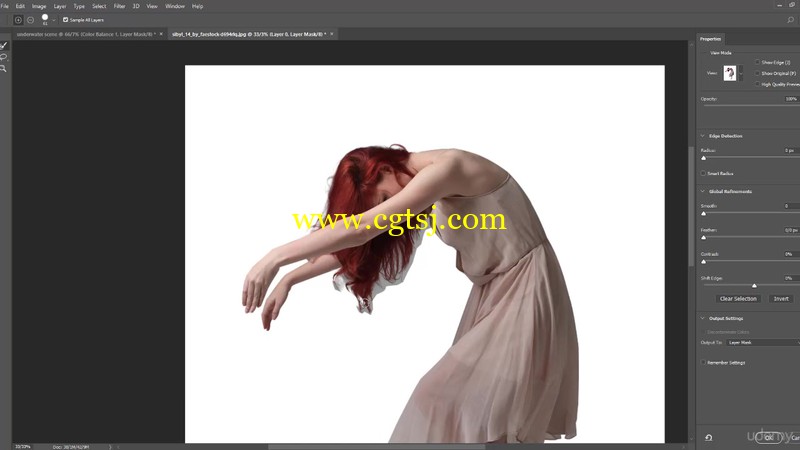
Task: Open the Help menu
Action: click(197, 6)
